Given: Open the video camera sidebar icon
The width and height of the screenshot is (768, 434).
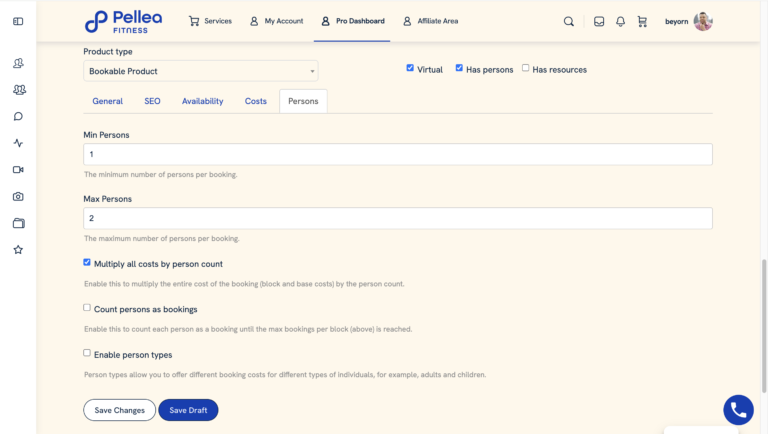Looking at the screenshot, I should click(18, 169).
